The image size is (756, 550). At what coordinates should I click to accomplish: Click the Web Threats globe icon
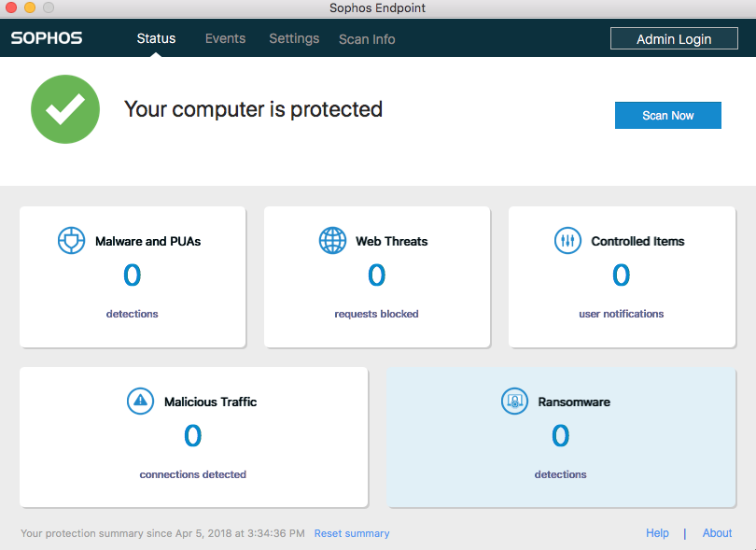click(x=332, y=241)
